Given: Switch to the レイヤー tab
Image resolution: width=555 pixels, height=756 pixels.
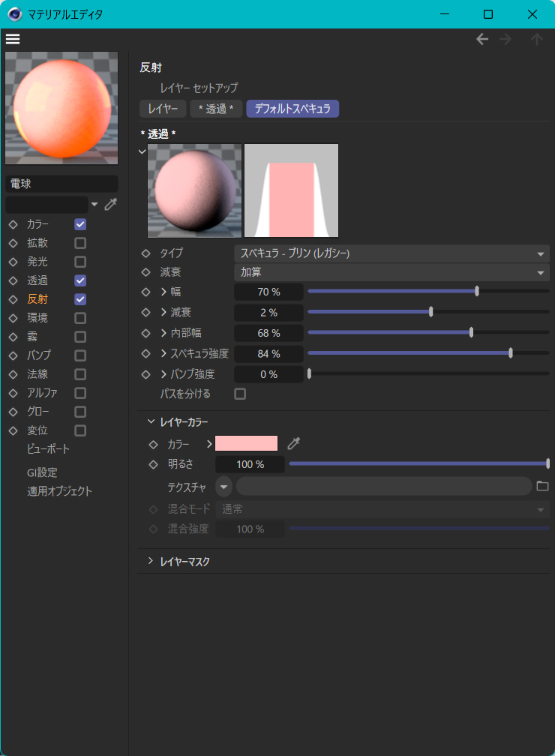Looking at the screenshot, I should pos(163,109).
